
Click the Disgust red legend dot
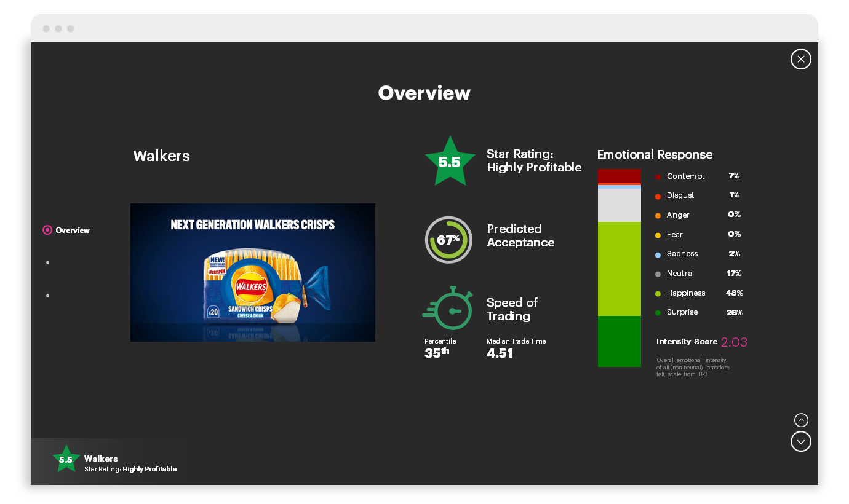point(658,196)
